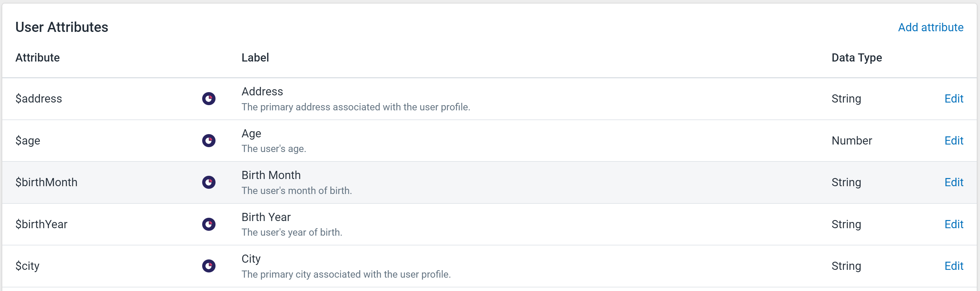This screenshot has width=980, height=291.
Task: Click the City label text
Action: tap(251, 259)
